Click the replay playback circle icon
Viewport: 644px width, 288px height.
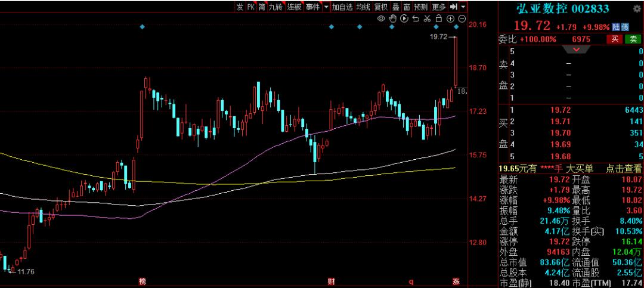[404, 19]
